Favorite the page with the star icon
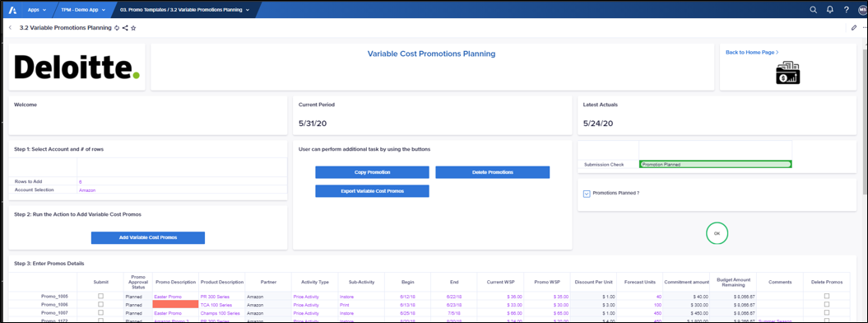The image size is (868, 323). 133,27
